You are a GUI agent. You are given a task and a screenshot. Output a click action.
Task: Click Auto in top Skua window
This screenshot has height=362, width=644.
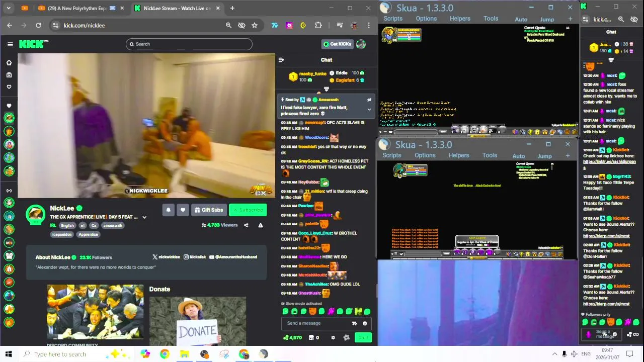pos(521,20)
